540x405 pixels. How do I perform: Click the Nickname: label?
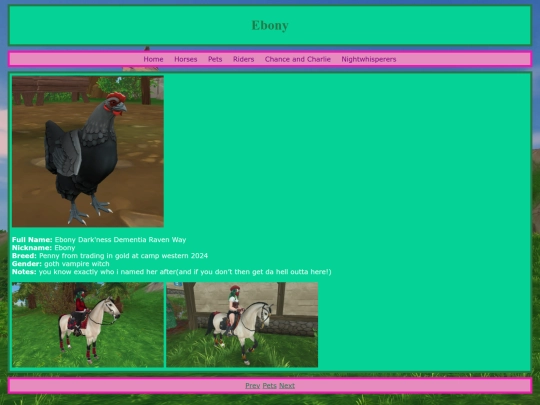coord(32,248)
